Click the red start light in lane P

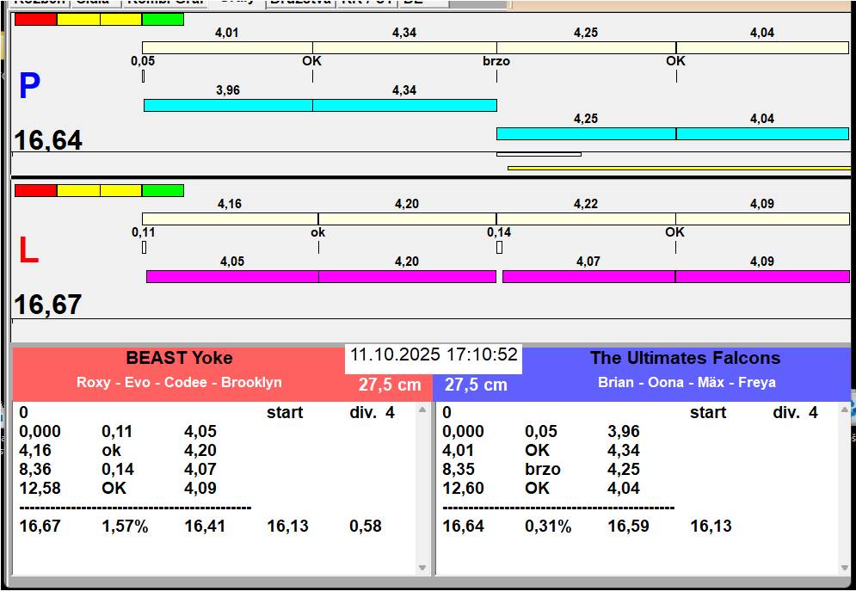[35, 19]
